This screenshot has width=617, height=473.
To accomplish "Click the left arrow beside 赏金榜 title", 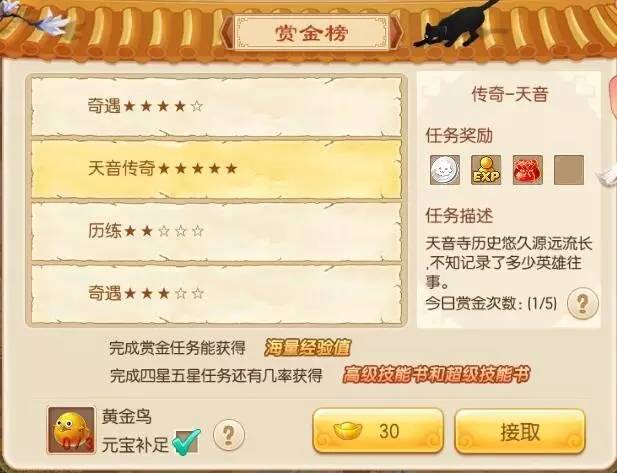I will pyautogui.click(x=226, y=33).
